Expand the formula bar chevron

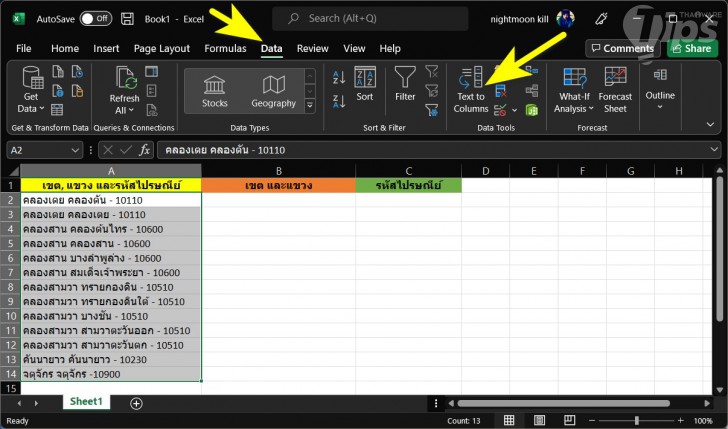(715, 150)
